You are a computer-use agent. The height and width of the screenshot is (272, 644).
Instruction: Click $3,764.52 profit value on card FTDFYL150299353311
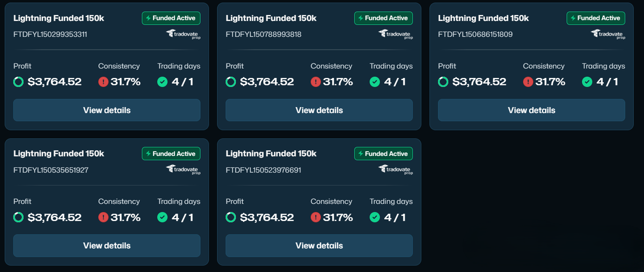point(55,82)
